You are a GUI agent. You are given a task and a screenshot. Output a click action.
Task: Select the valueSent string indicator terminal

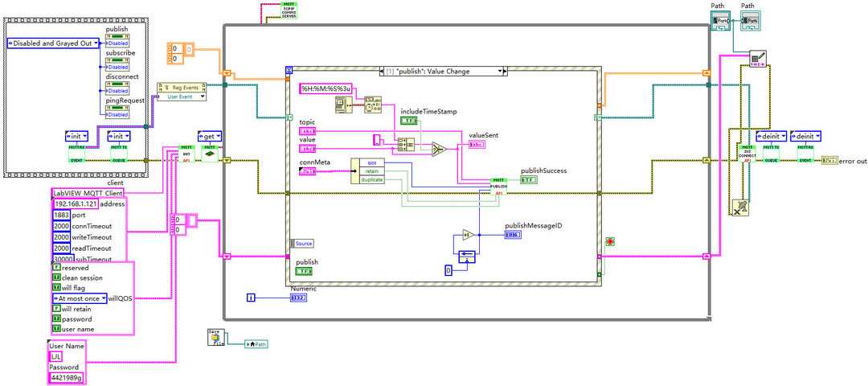(x=477, y=145)
